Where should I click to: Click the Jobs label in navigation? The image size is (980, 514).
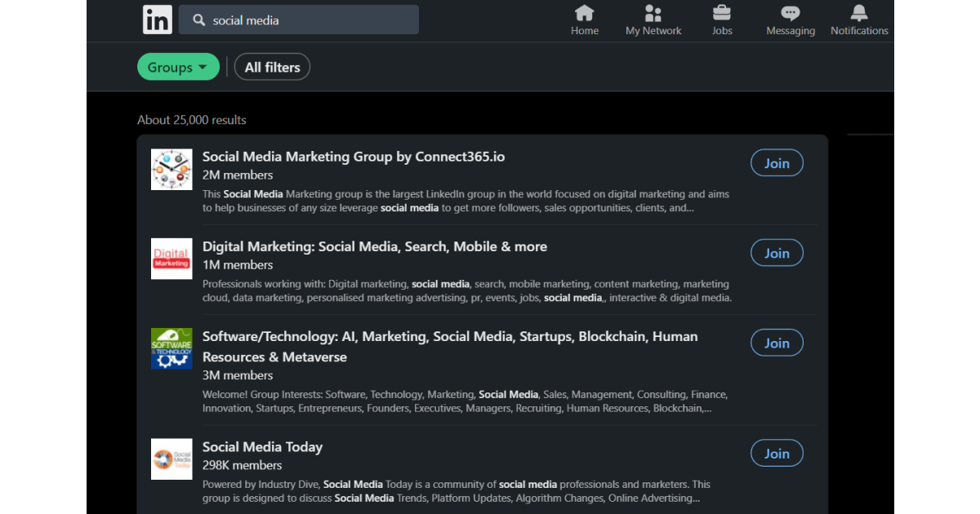[x=722, y=31]
